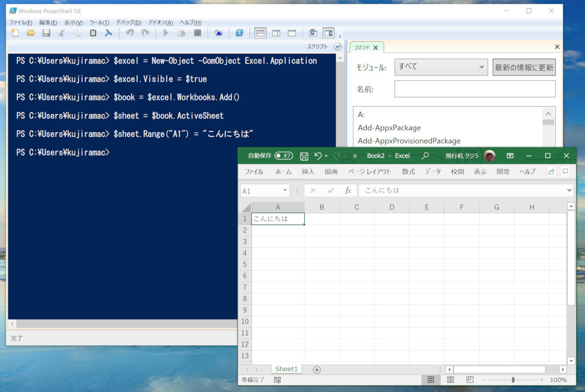Screen dimensions: 585x392
Task: Click the Excel zoom level 100% text
Action: point(558,380)
